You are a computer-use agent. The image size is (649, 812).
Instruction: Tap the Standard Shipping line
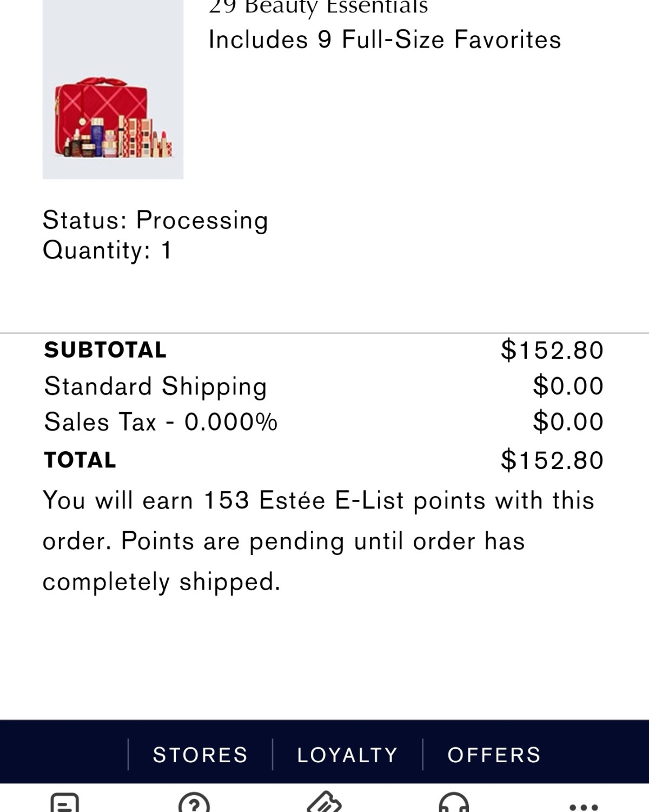tap(323, 386)
